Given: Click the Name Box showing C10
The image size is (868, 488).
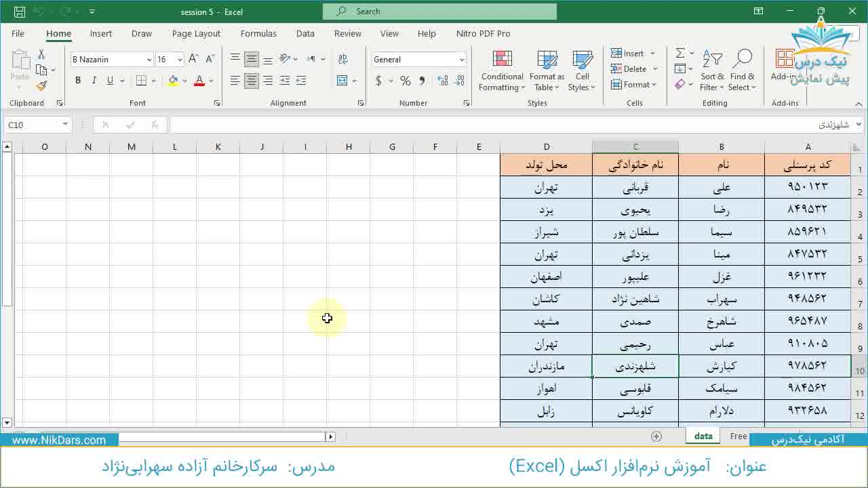Looking at the screenshot, I should pos(33,125).
